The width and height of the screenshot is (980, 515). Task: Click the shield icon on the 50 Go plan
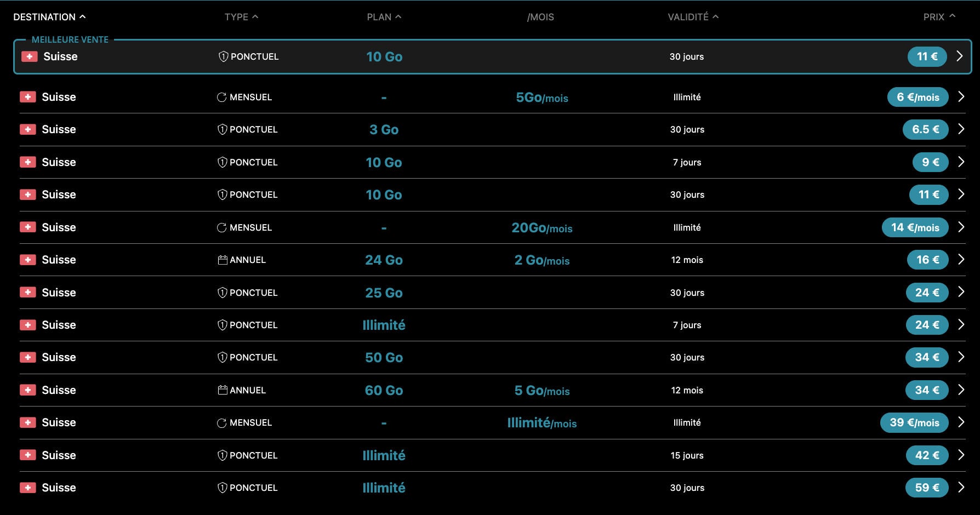(x=222, y=357)
